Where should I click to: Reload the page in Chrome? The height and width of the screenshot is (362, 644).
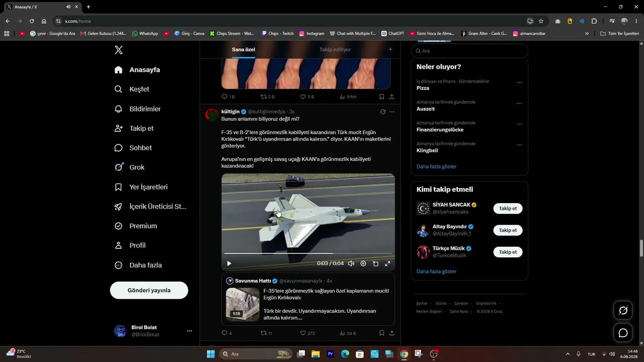point(32,21)
